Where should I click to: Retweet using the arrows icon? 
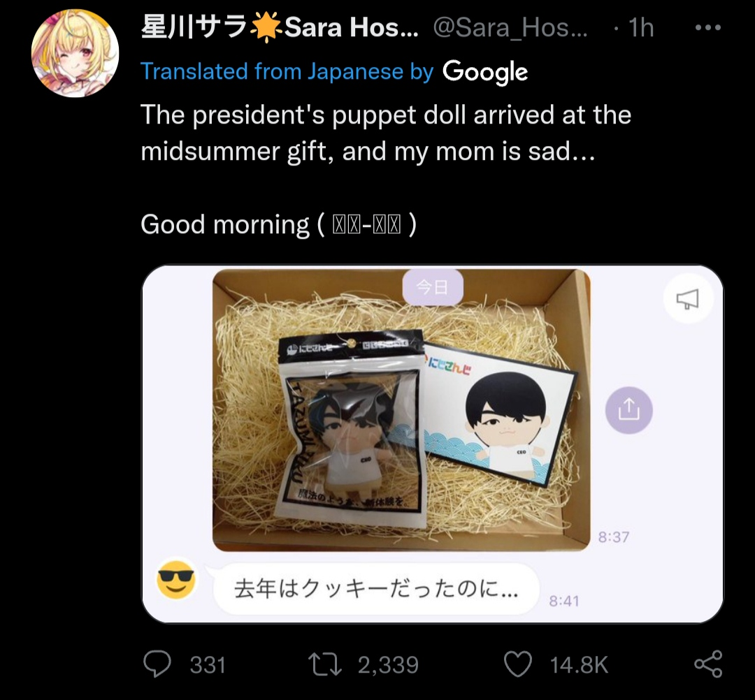click(x=324, y=664)
